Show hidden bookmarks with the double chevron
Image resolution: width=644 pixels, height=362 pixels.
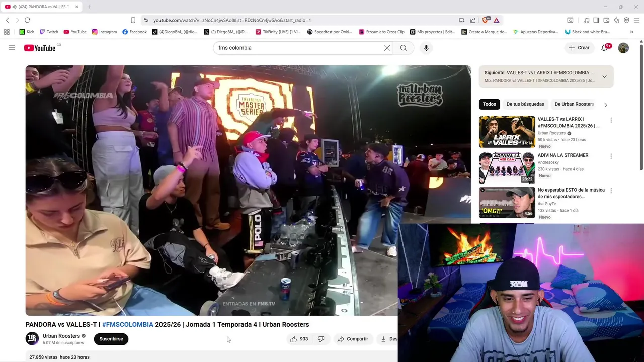632,32
